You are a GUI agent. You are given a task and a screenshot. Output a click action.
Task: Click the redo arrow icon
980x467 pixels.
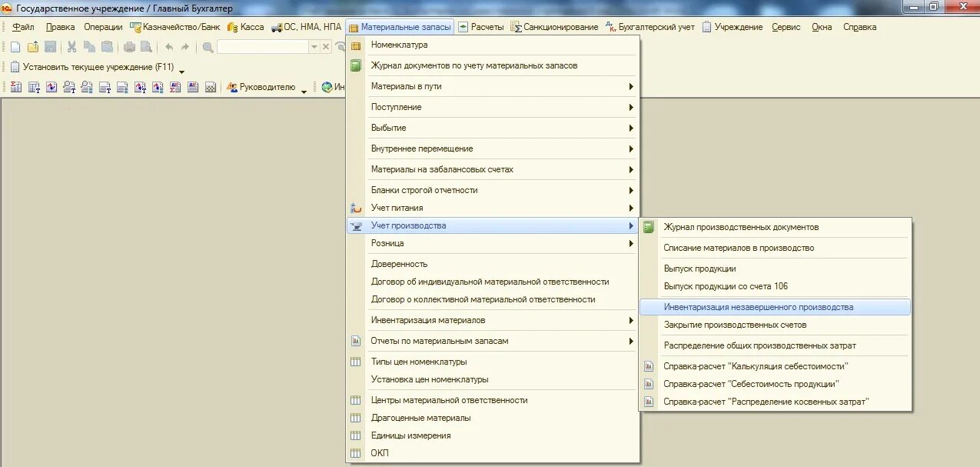click(x=184, y=47)
